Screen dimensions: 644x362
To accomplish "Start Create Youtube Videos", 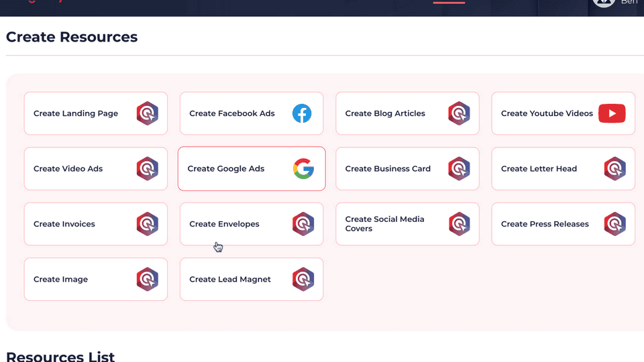I will pyautogui.click(x=563, y=113).
